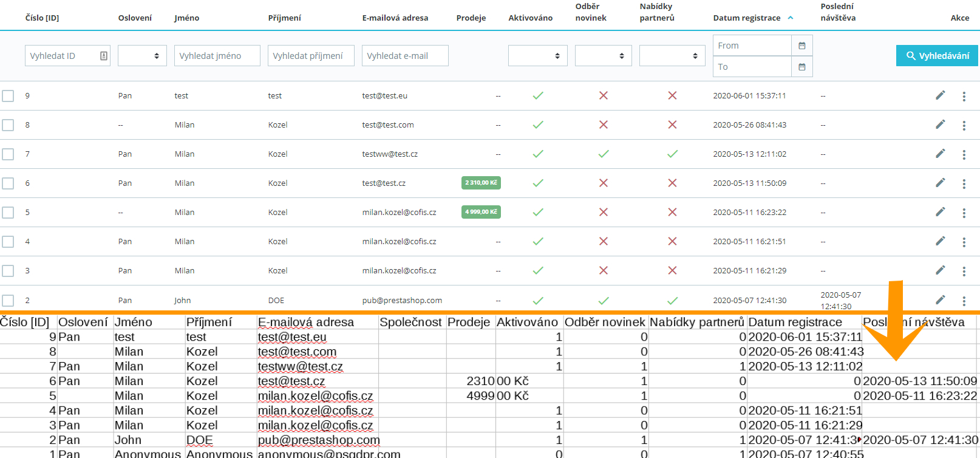Edit customer 8 with the pencil icon
980x458 pixels.
pos(941,124)
